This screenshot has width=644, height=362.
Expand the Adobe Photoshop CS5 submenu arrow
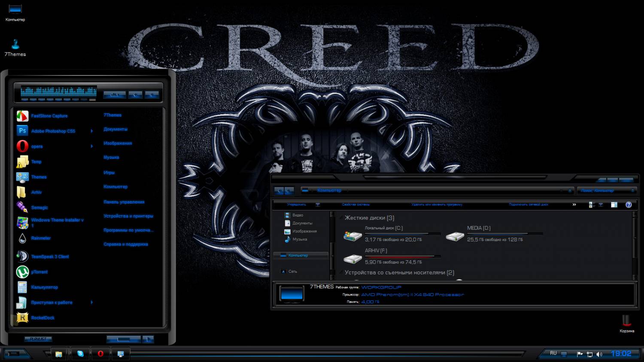click(x=91, y=131)
